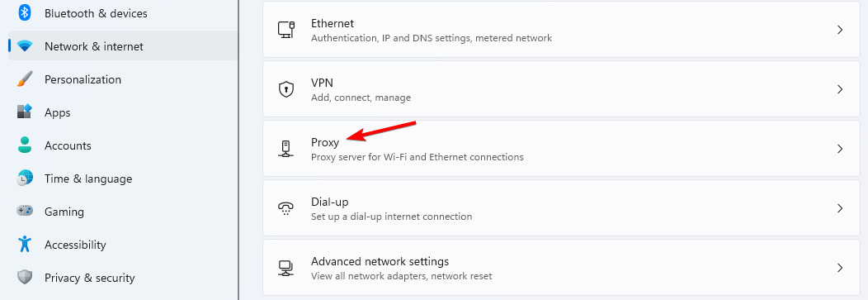
Task: Click the Network & internet Wi-Fi icon
Action: 25,46
